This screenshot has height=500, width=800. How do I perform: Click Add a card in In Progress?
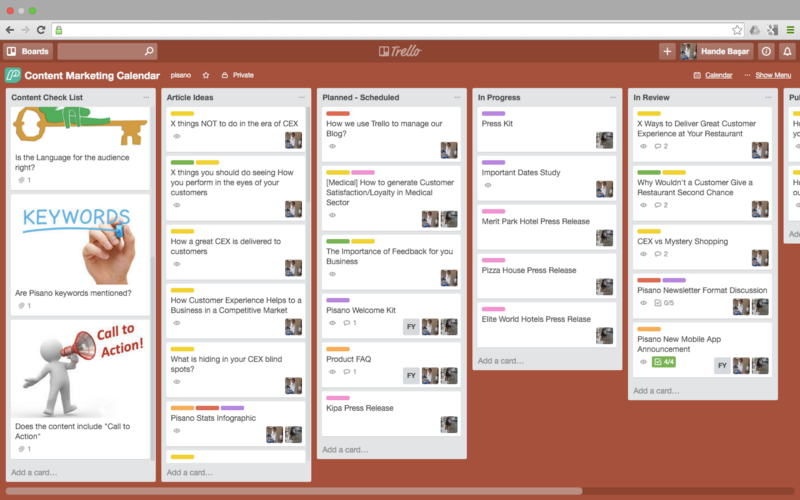pyautogui.click(x=501, y=361)
